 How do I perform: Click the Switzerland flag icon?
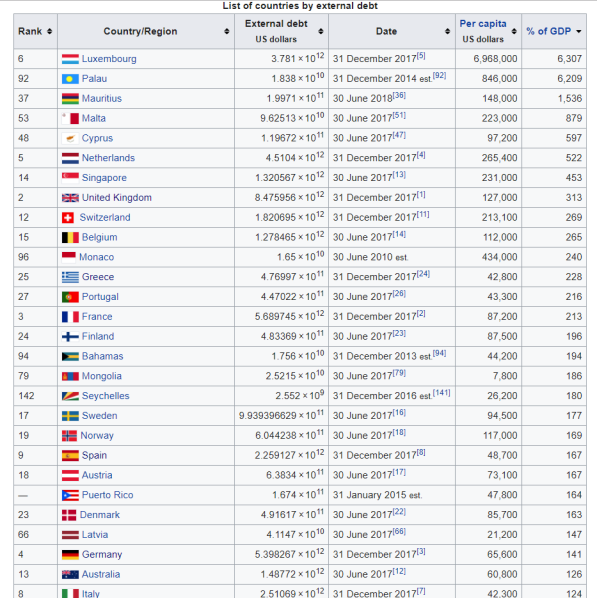tap(68, 217)
